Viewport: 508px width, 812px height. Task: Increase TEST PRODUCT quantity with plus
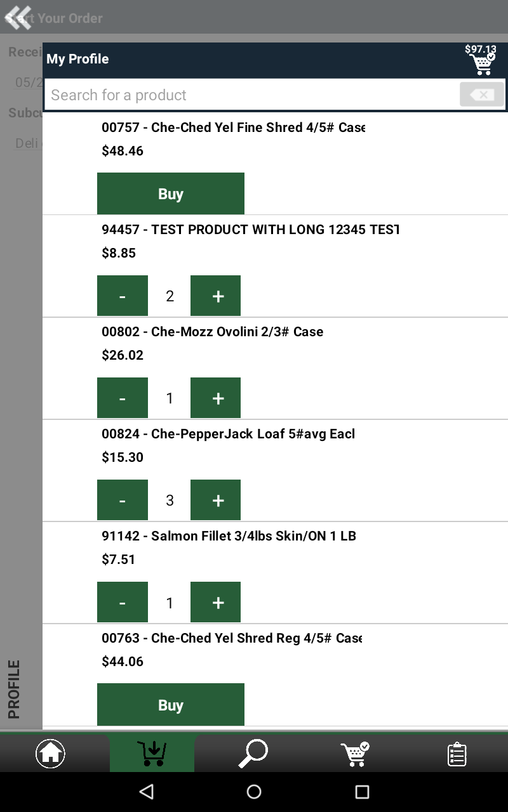click(x=216, y=296)
